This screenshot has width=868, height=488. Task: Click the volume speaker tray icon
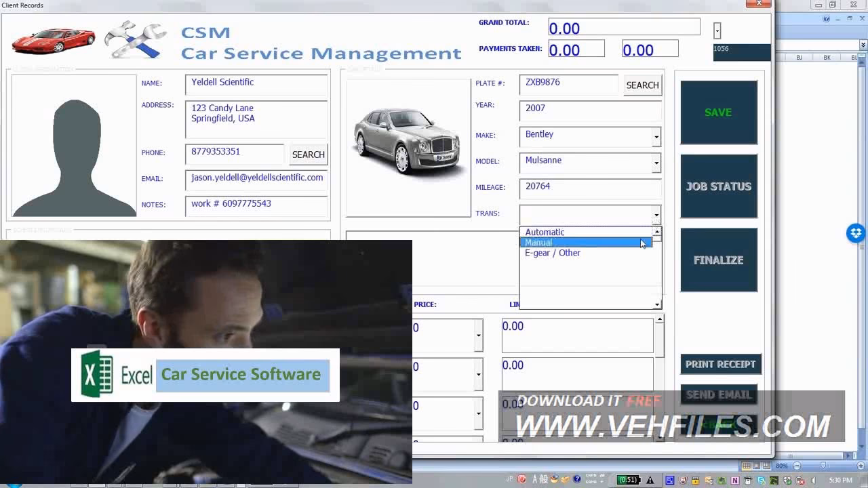(814, 480)
